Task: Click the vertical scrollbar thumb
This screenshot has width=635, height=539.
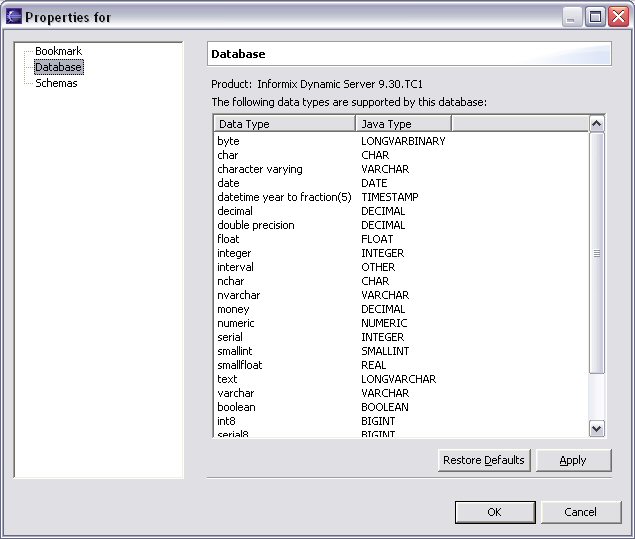Action: 597,253
